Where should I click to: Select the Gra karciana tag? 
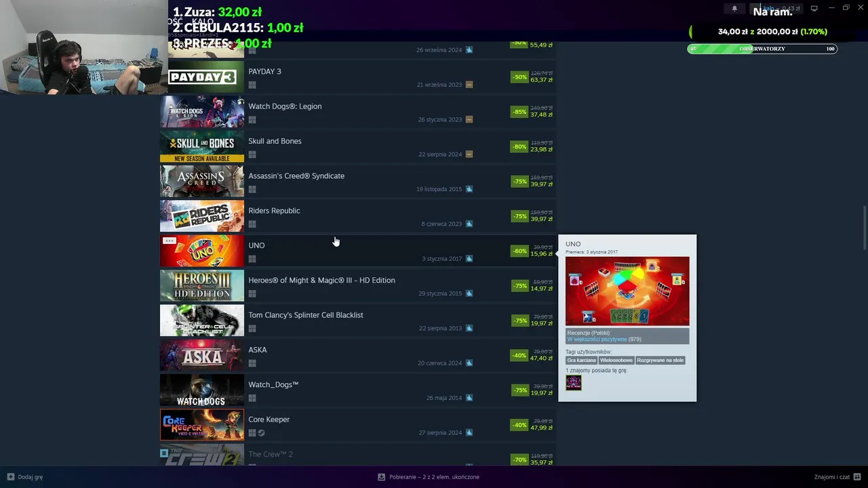point(582,361)
